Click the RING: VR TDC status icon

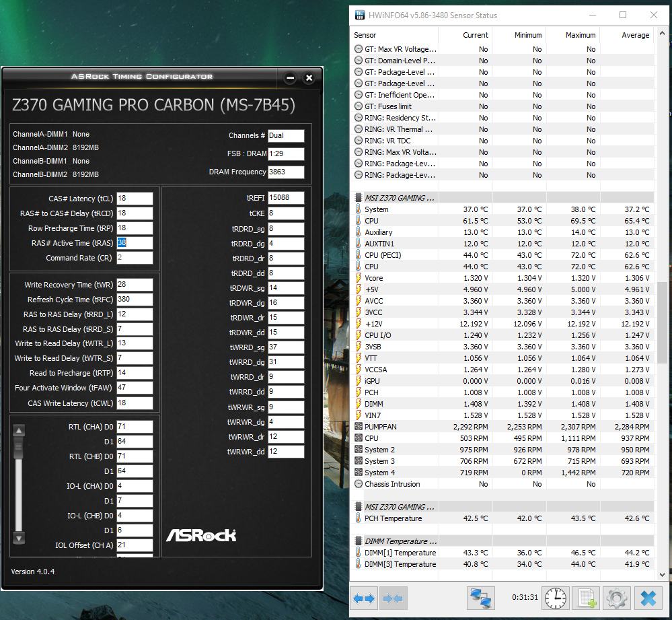(x=359, y=141)
